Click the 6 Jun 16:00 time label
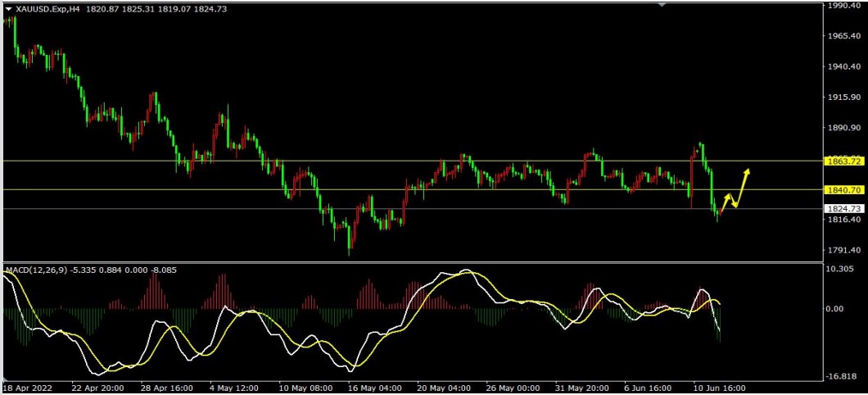 click(648, 388)
